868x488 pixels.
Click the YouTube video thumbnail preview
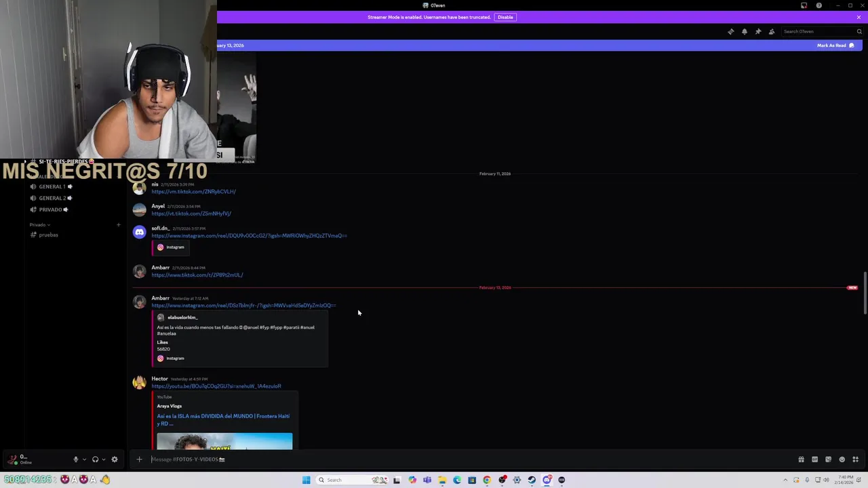(x=224, y=441)
